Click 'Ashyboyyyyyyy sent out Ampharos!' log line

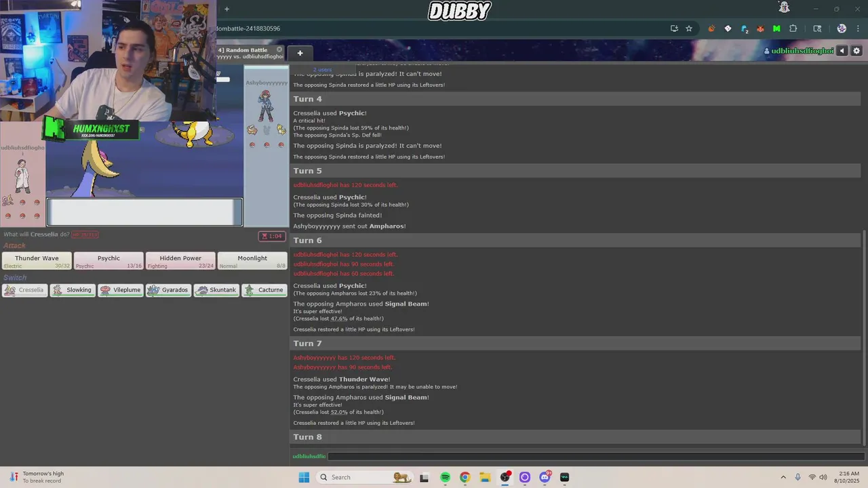tap(349, 226)
